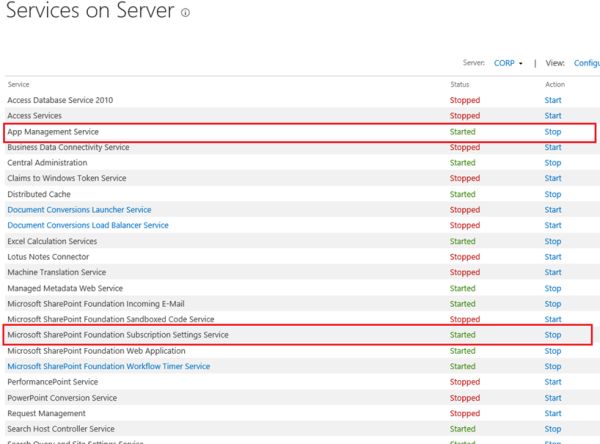
Task: Select the Machine Translation Service name
Action: tap(57, 273)
